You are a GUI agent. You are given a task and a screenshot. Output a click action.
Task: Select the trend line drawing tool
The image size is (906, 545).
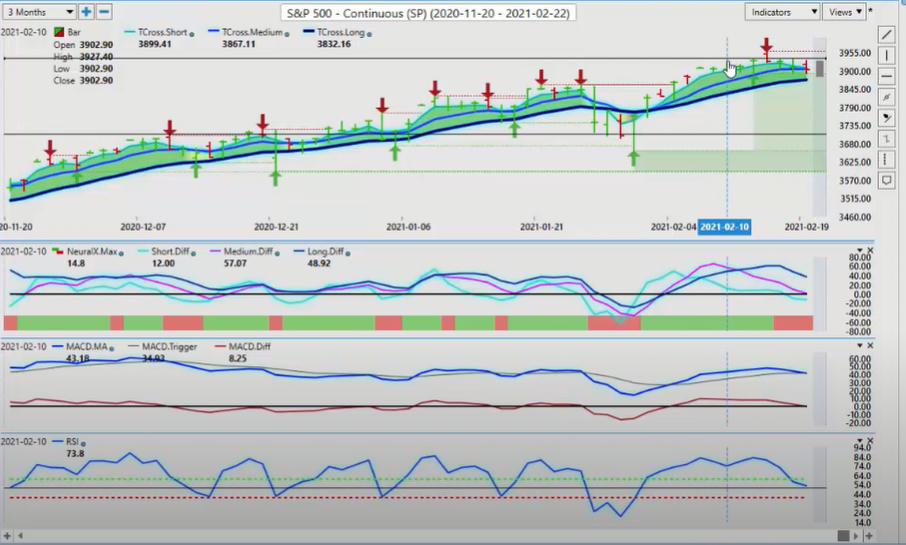click(x=886, y=35)
